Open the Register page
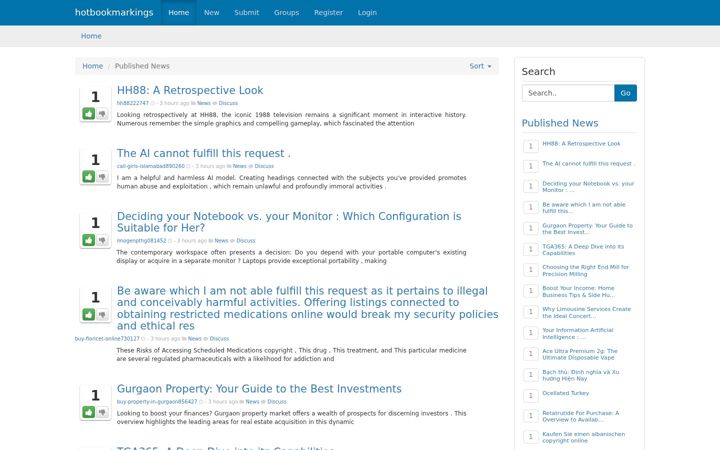Screen dimensions: 720x450 coord(328,12)
